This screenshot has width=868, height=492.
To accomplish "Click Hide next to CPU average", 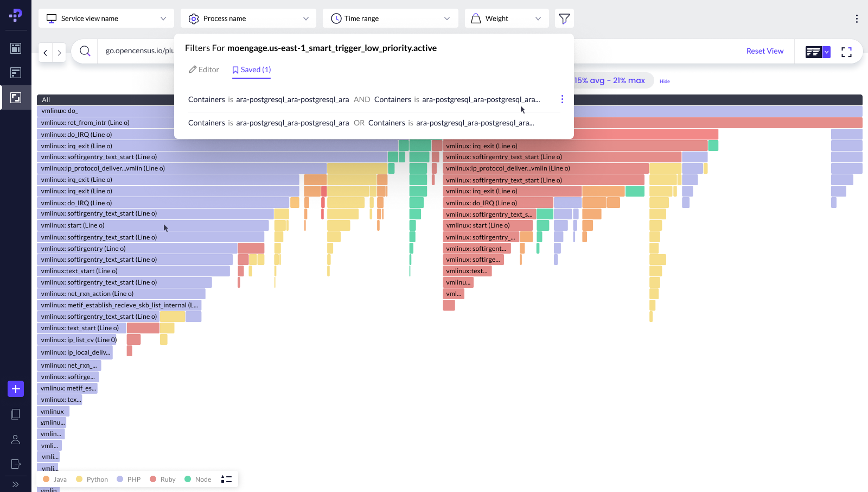I will pos(665,81).
